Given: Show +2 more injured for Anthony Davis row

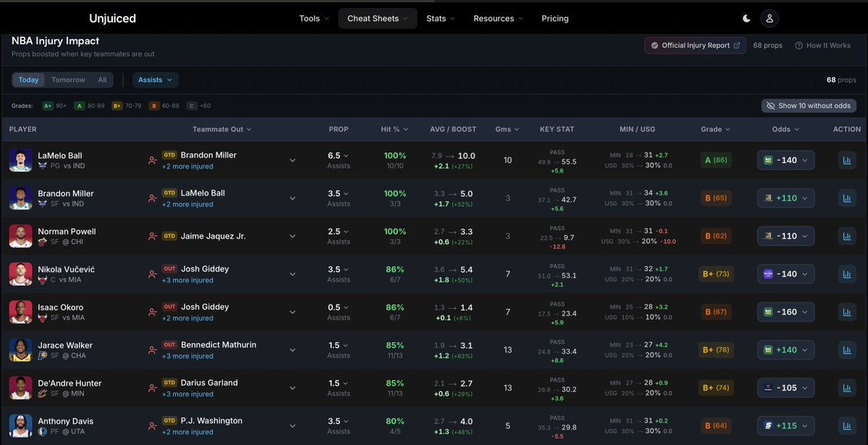Looking at the screenshot, I should pos(187,433).
